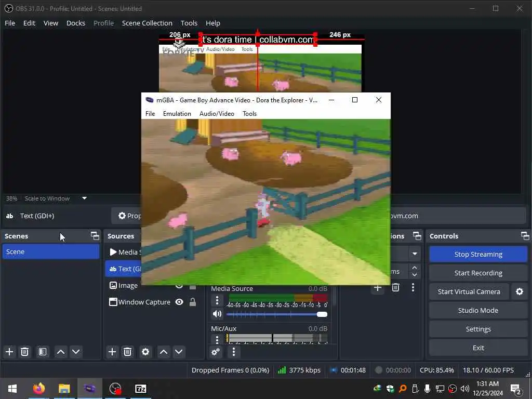The image size is (532, 399).
Task: Select the Scene item in Scenes list
Action: coord(51,252)
